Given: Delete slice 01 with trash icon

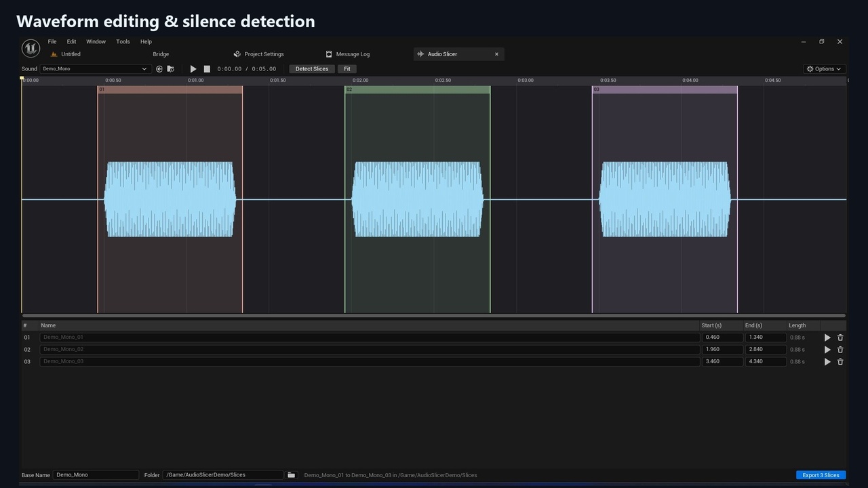Looking at the screenshot, I should pyautogui.click(x=840, y=338).
